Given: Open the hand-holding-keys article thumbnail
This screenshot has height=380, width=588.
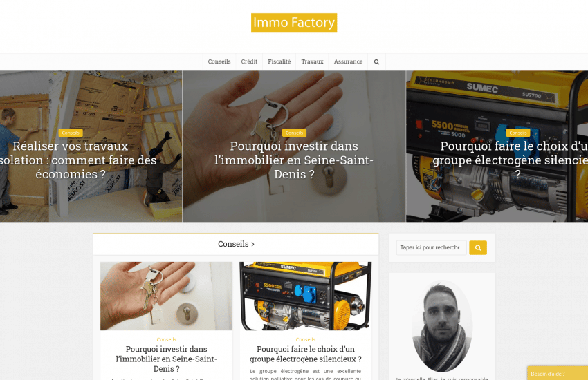Looking at the screenshot, I should pos(167,296).
